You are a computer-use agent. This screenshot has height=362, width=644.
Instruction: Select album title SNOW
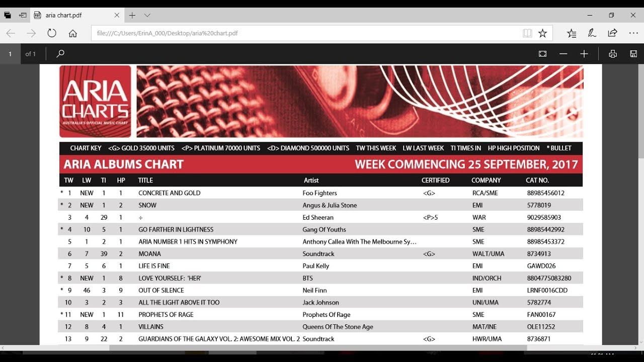click(x=147, y=205)
